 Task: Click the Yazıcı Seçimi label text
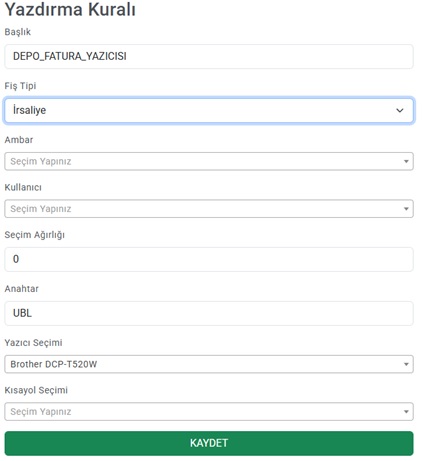click(33, 343)
